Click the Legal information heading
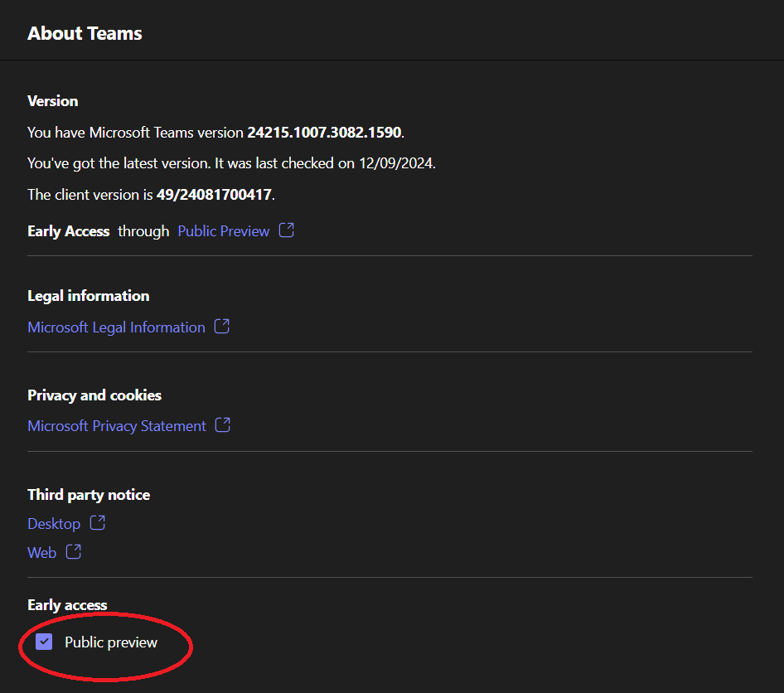This screenshot has width=784, height=693. (x=89, y=296)
